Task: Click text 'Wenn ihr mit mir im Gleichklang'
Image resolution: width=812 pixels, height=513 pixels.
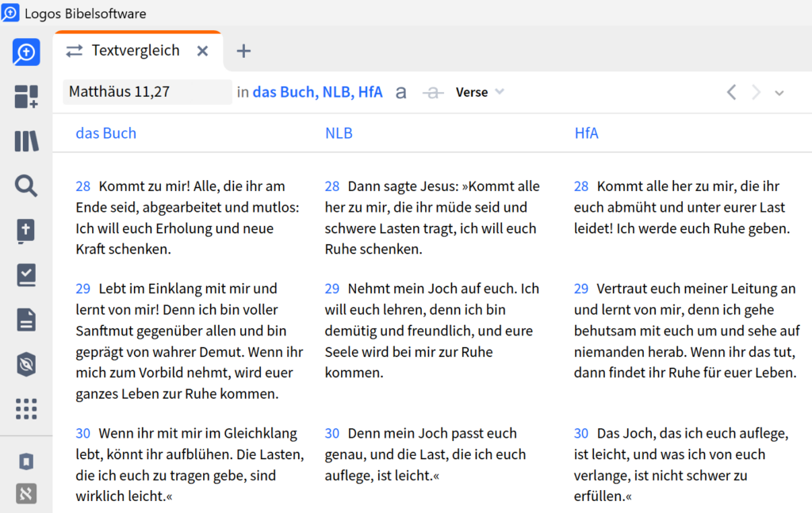Action: pyautogui.click(x=197, y=433)
